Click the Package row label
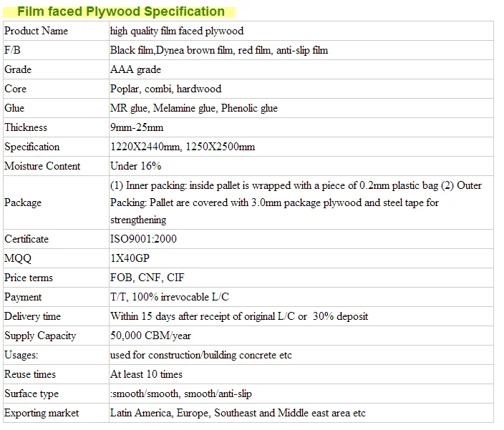 point(23,202)
